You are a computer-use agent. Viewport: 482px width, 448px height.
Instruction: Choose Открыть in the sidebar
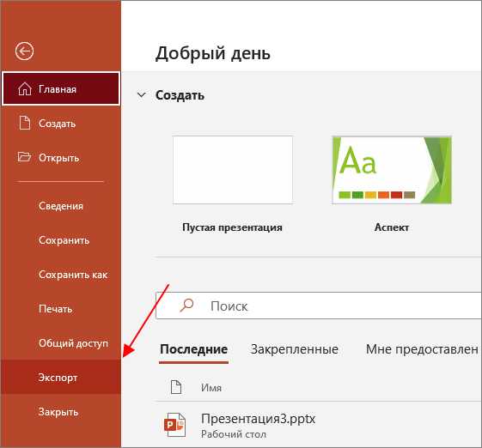pos(61,158)
